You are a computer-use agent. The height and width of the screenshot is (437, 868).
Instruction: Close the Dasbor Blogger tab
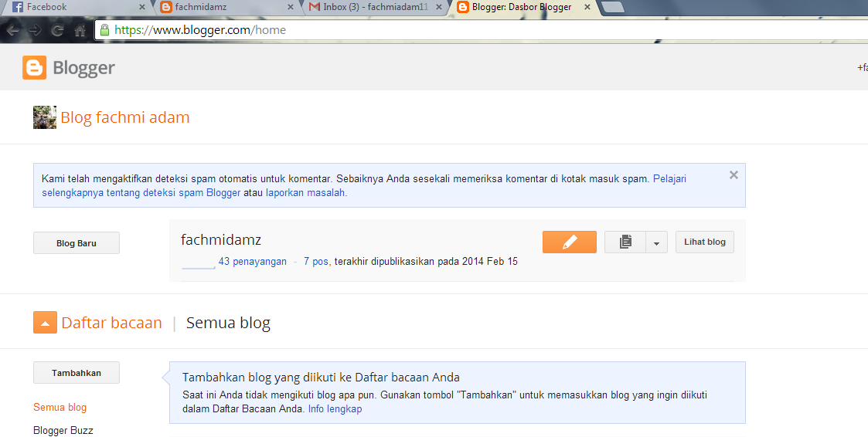[587, 7]
